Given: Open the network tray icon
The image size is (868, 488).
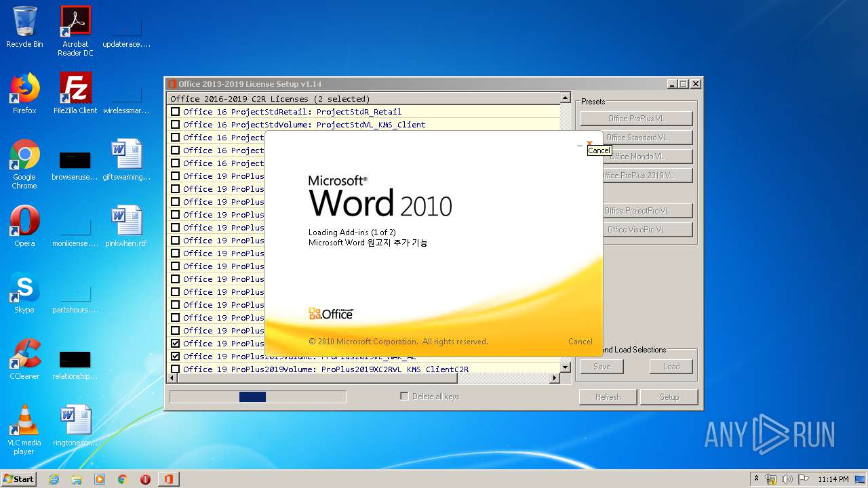Looking at the screenshot, I should pyautogui.click(x=771, y=479).
